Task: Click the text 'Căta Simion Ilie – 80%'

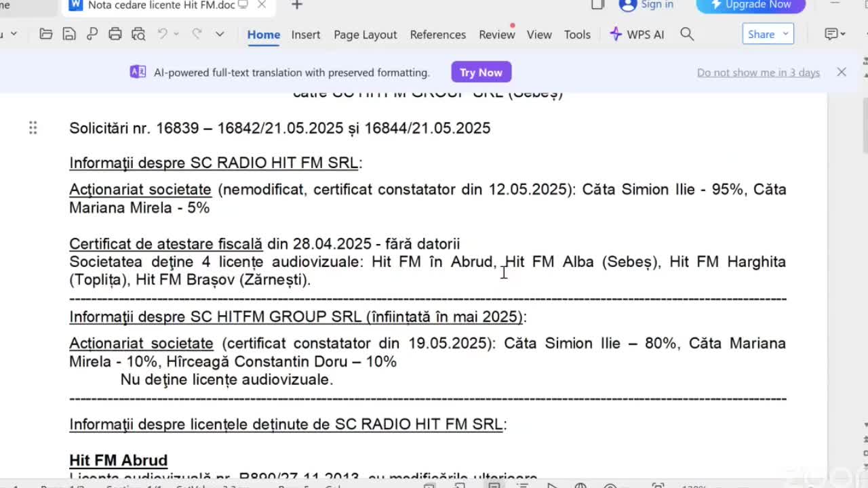Action: [x=591, y=344]
